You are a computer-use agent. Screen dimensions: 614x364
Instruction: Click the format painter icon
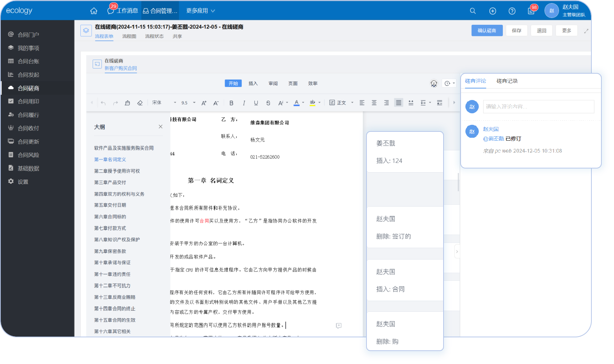127,103
